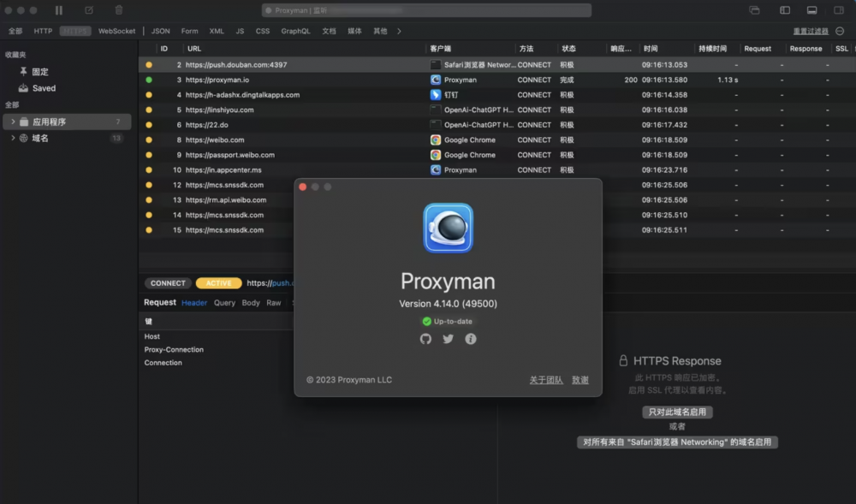Filter by GraphQL content type
This screenshot has height=504, width=856.
coord(295,31)
